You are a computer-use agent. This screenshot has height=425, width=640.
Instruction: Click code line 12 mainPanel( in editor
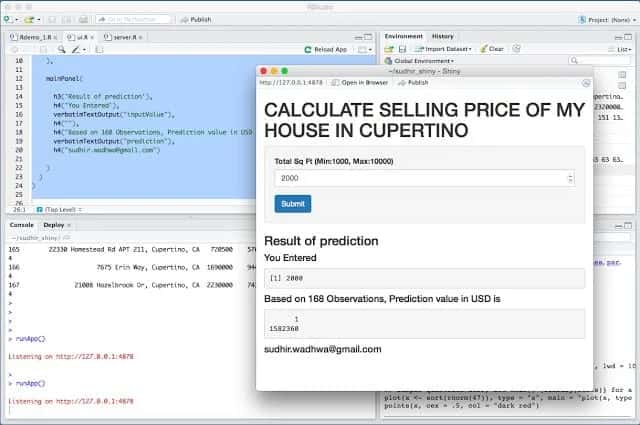click(x=64, y=78)
